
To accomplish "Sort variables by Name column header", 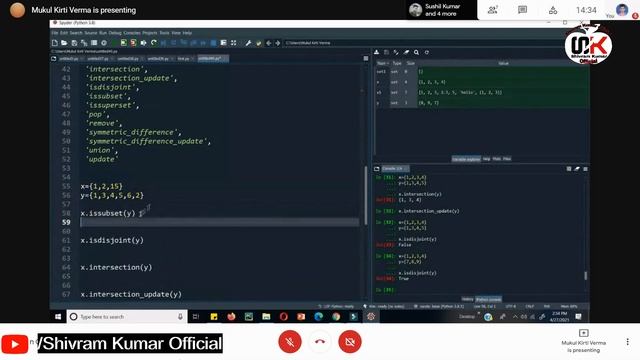I will point(382,63).
